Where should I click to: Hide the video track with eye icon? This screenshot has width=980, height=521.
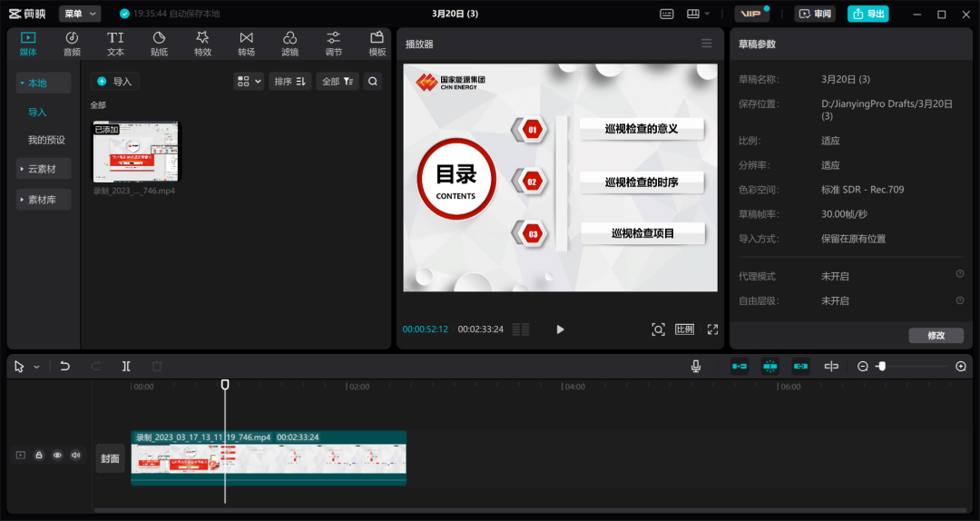(57, 455)
